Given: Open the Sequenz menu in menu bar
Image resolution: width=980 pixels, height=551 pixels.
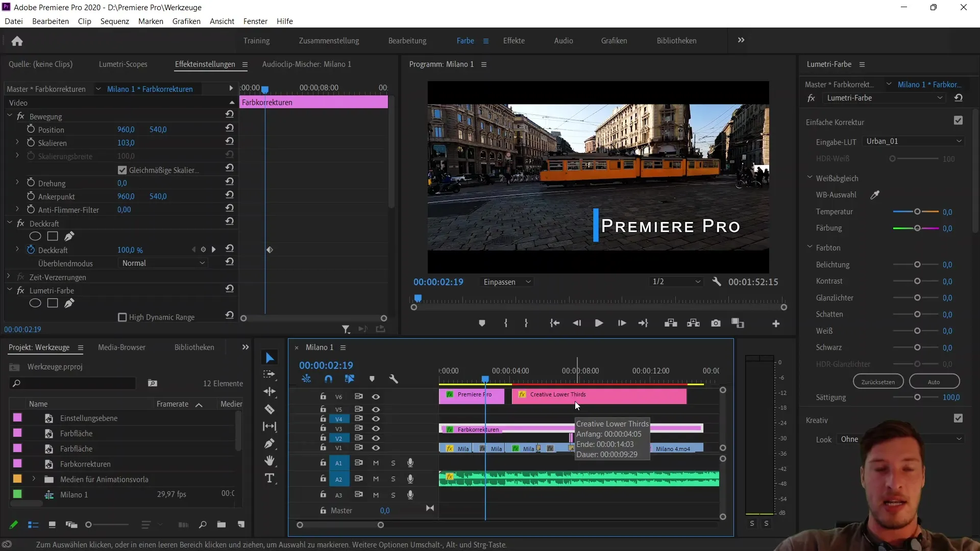Looking at the screenshot, I should pos(114,21).
